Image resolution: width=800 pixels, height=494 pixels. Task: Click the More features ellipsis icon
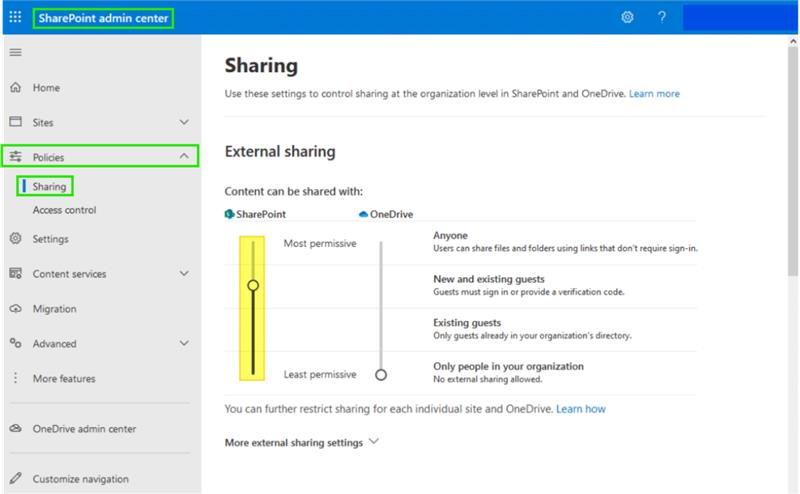(x=16, y=378)
